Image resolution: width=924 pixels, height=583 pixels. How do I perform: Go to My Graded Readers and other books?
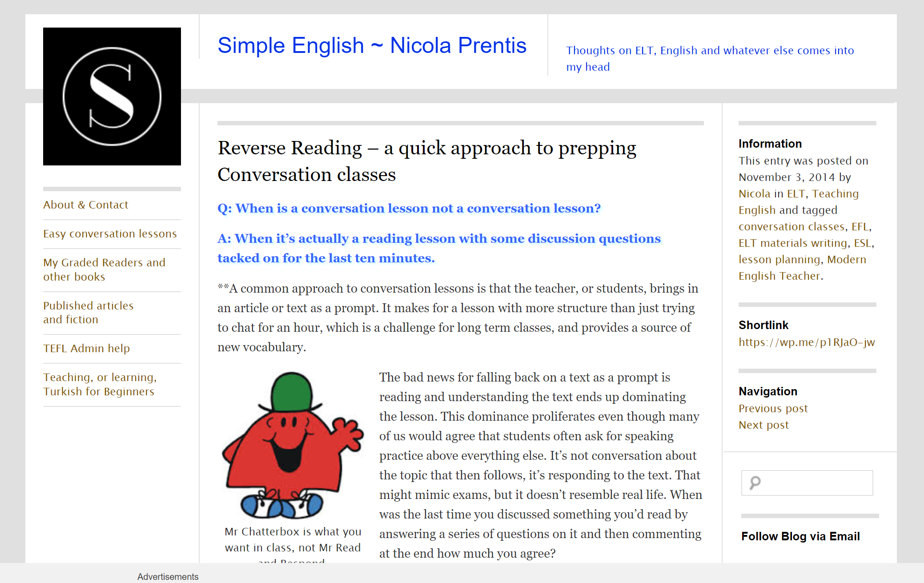pos(104,269)
